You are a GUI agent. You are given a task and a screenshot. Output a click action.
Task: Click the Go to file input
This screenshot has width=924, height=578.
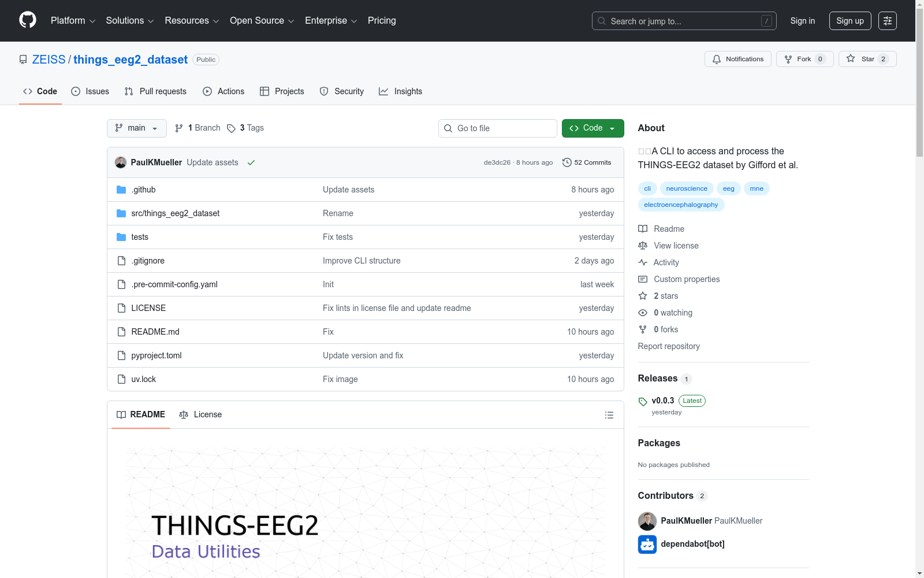click(498, 128)
